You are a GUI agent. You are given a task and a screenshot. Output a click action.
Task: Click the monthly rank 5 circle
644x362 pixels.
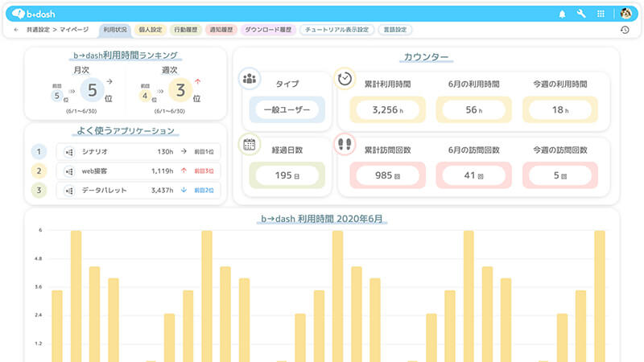pyautogui.click(x=92, y=90)
